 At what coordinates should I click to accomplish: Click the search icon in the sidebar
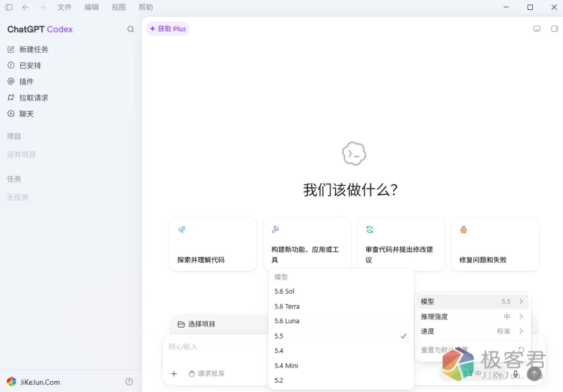click(x=131, y=29)
